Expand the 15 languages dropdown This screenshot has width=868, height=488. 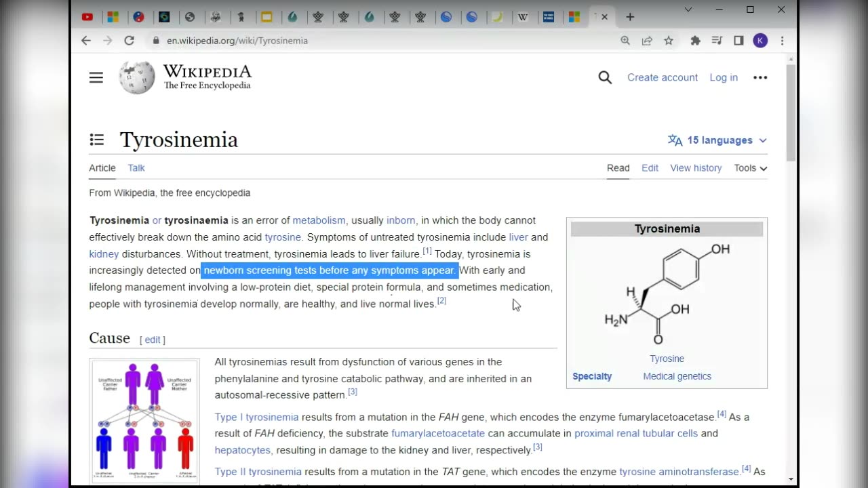click(x=717, y=140)
